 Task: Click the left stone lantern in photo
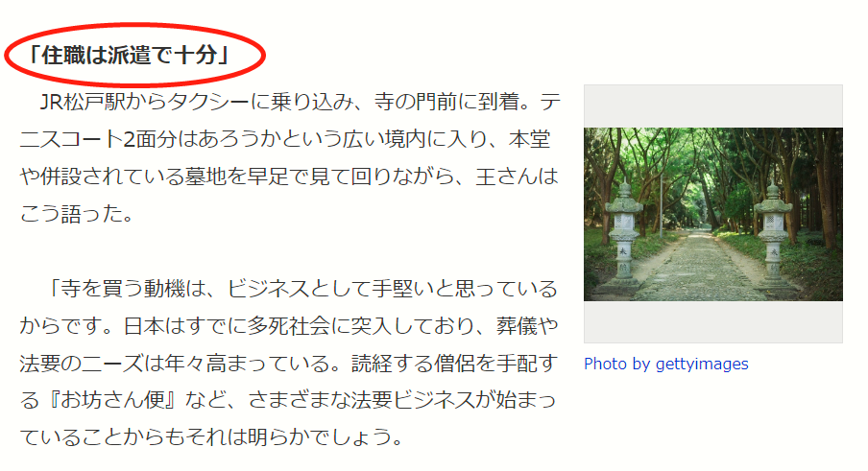(x=624, y=236)
